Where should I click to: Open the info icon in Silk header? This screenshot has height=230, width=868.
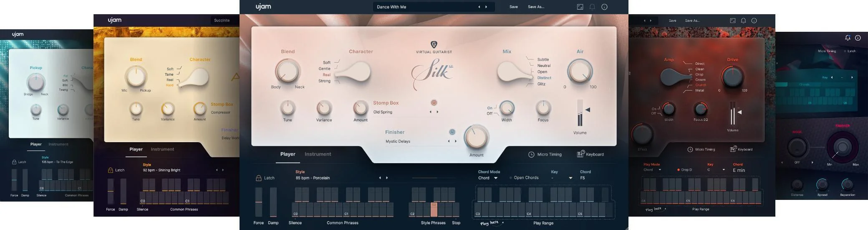pyautogui.click(x=604, y=7)
